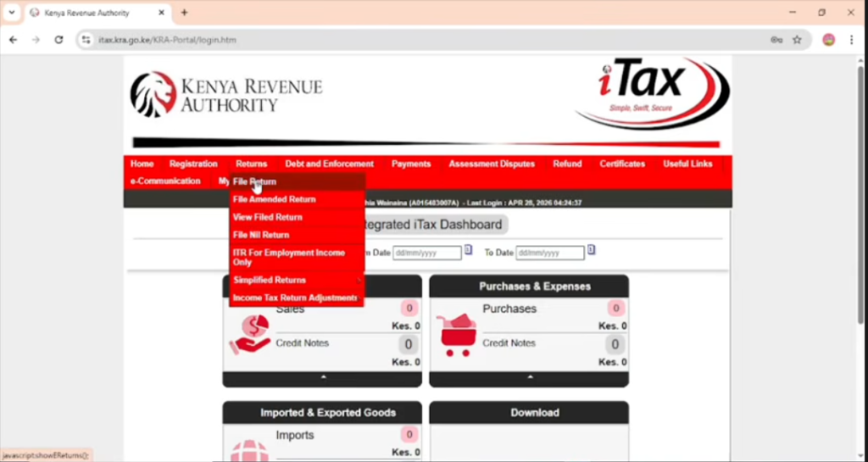Open the Useful Links menu
Image resolution: width=868 pixels, height=462 pixels.
point(687,164)
